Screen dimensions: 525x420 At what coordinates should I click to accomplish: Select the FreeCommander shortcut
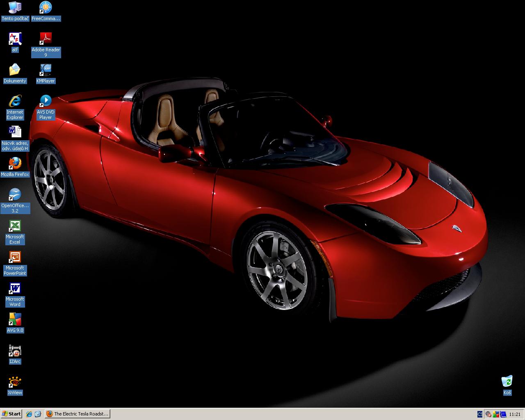[46, 7]
